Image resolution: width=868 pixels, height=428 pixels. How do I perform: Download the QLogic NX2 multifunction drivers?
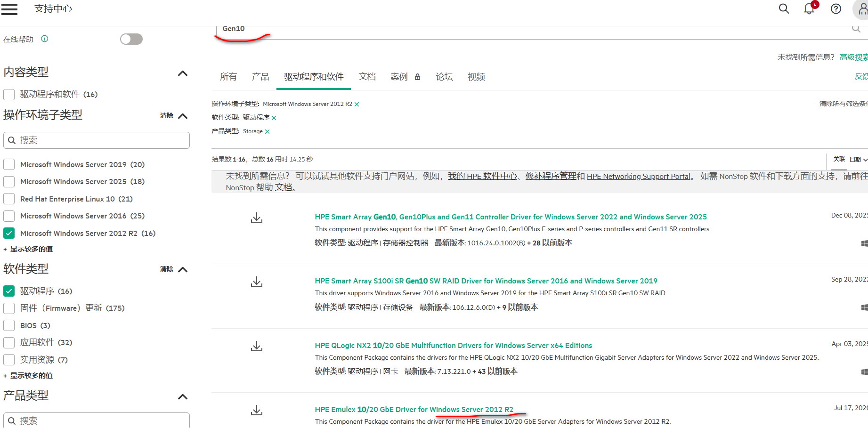click(257, 347)
